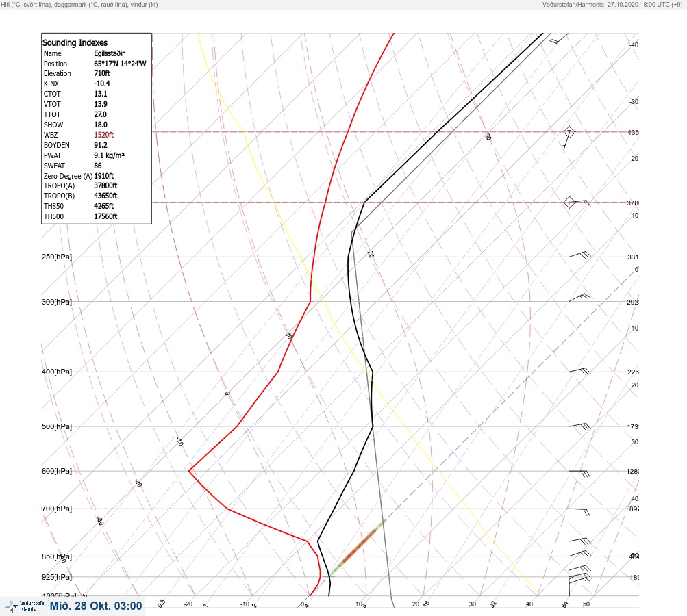Click the red WBZ value 1520ft
The image size is (687, 616).
104,135
